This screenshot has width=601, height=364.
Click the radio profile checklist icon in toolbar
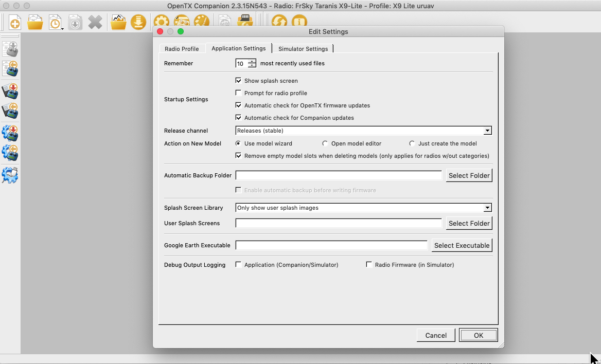(182, 21)
